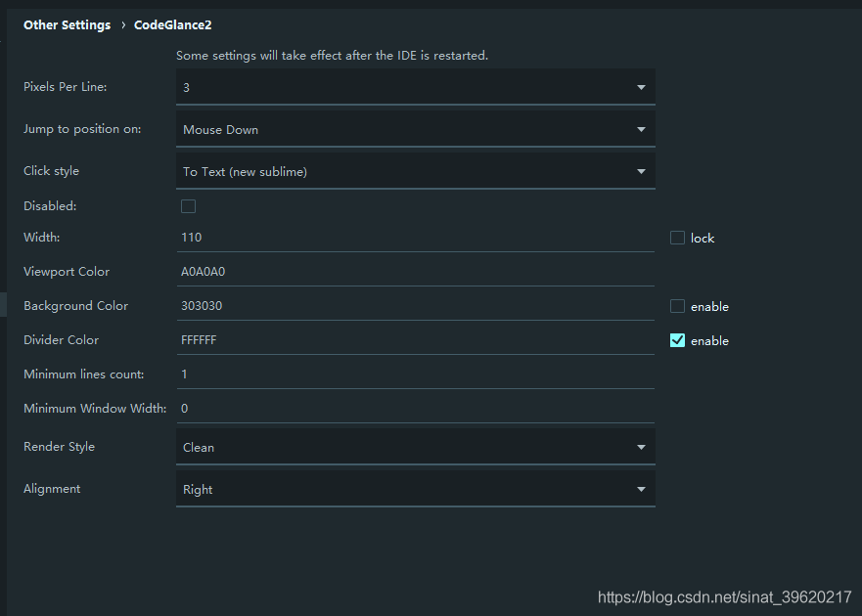Image resolution: width=862 pixels, height=616 pixels.
Task: Expand the Render Style dropdown arrow
Action: pyautogui.click(x=641, y=447)
